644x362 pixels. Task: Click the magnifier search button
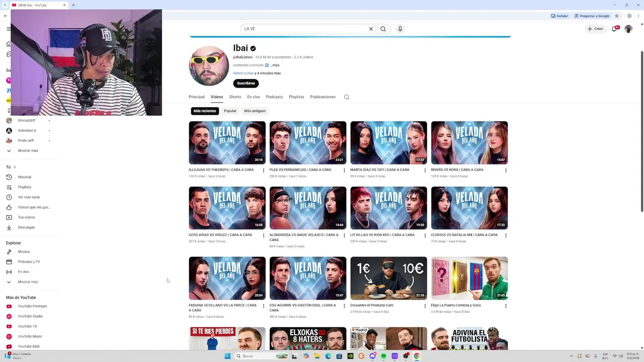pyautogui.click(x=383, y=29)
